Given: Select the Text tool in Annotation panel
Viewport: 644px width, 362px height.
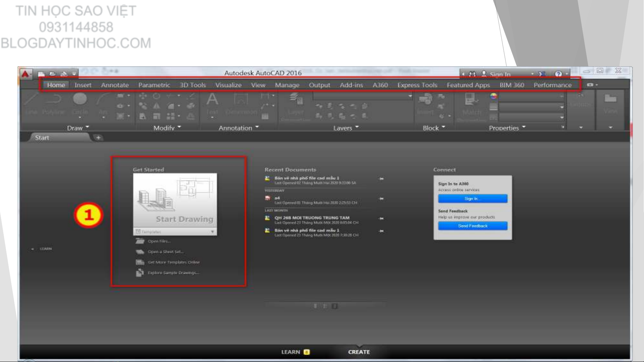Looking at the screenshot, I should 212,104.
